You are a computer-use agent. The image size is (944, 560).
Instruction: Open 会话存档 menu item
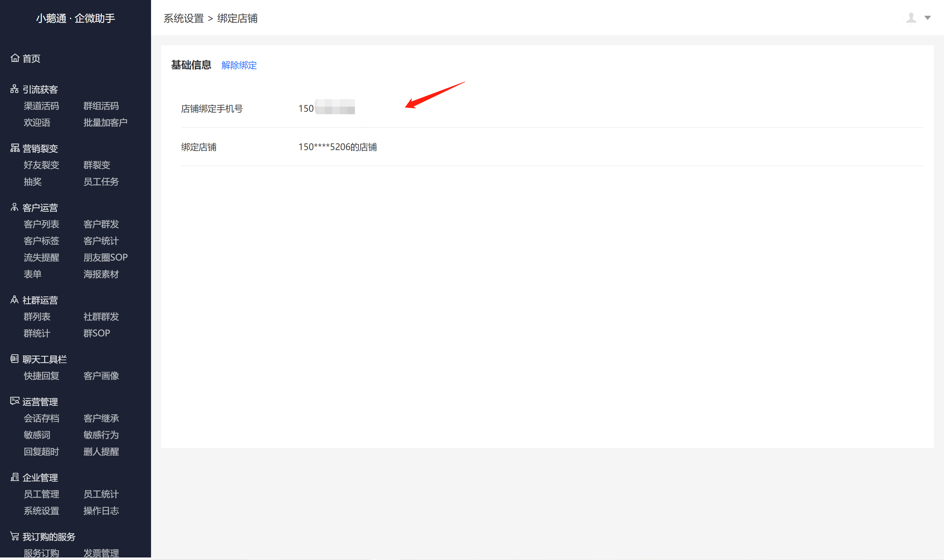point(42,418)
